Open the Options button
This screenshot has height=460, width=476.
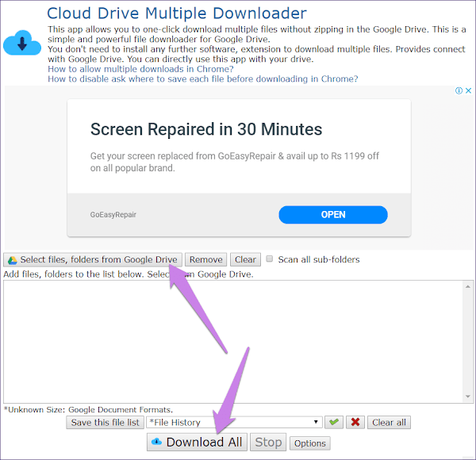pos(309,443)
